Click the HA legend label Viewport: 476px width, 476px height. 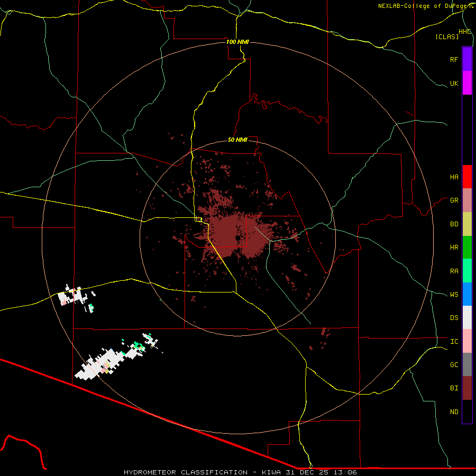click(x=454, y=177)
